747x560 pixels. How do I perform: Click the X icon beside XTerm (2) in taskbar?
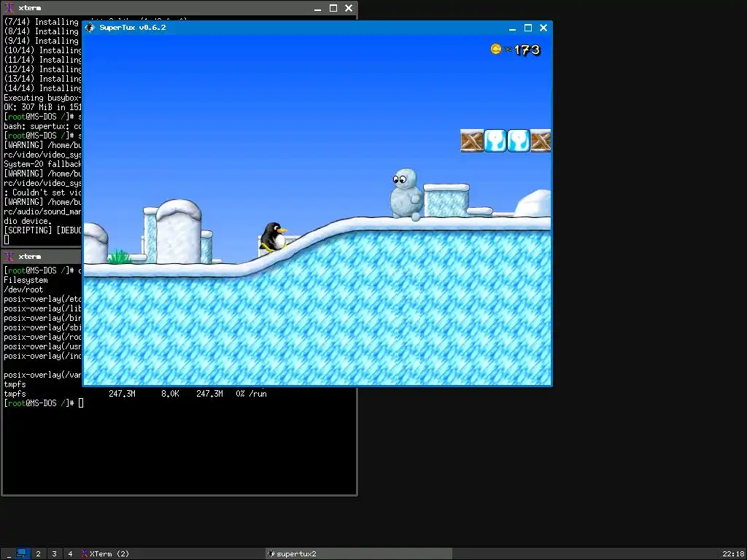(85, 554)
